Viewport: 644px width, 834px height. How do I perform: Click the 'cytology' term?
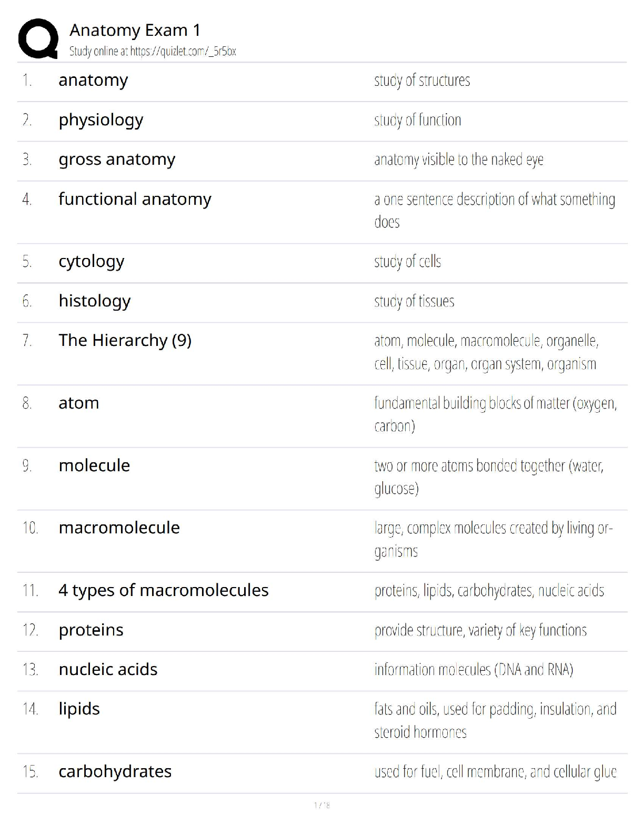coord(91,261)
